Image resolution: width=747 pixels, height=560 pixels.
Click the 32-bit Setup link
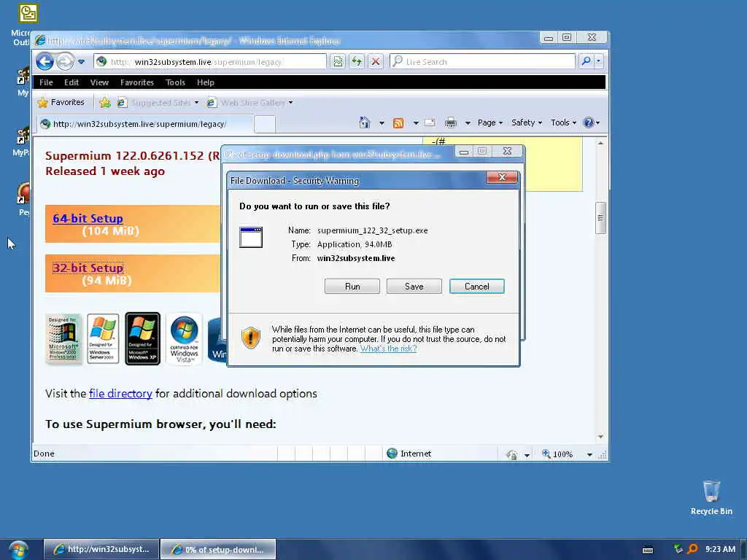[88, 268]
